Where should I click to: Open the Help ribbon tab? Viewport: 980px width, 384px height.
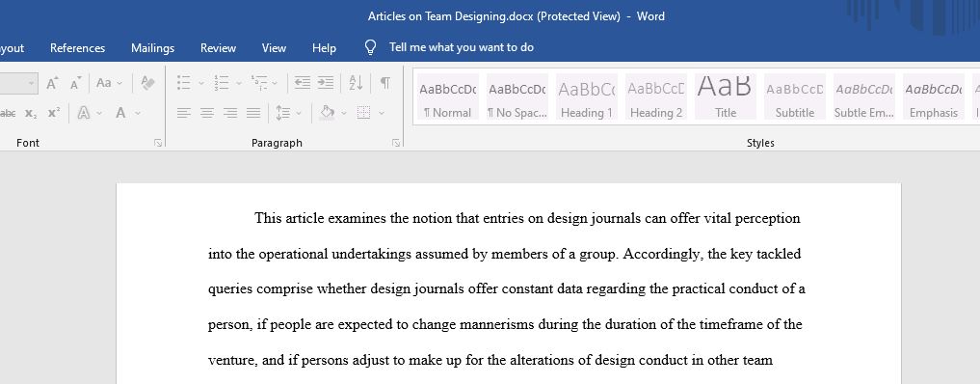pos(324,48)
